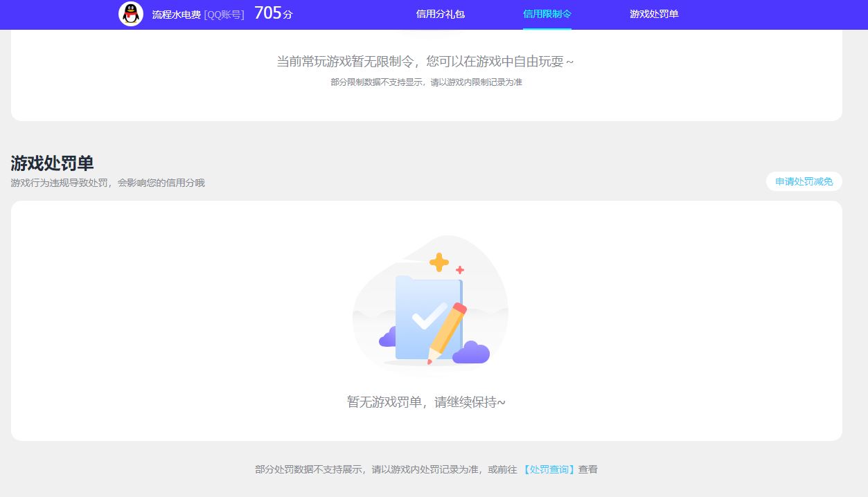The width and height of the screenshot is (868, 497).
Task: Open the 信用分礼包 tab
Action: 440,14
